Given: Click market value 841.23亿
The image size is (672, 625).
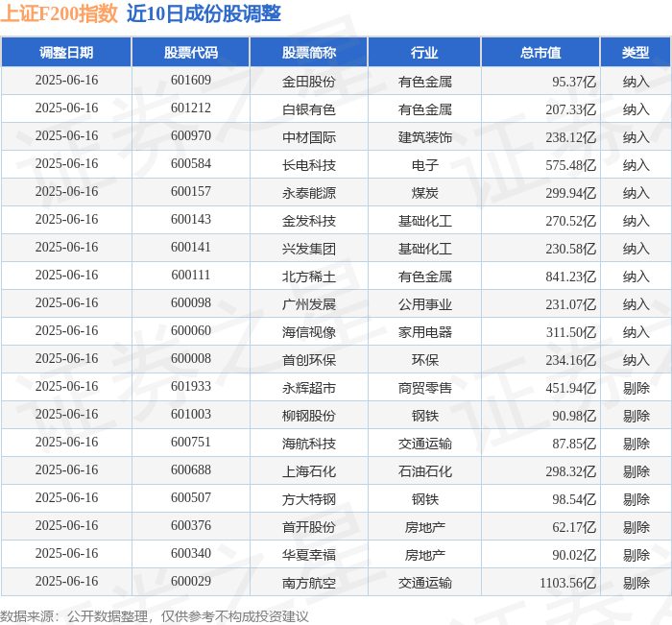Looking at the screenshot, I should [571, 276].
